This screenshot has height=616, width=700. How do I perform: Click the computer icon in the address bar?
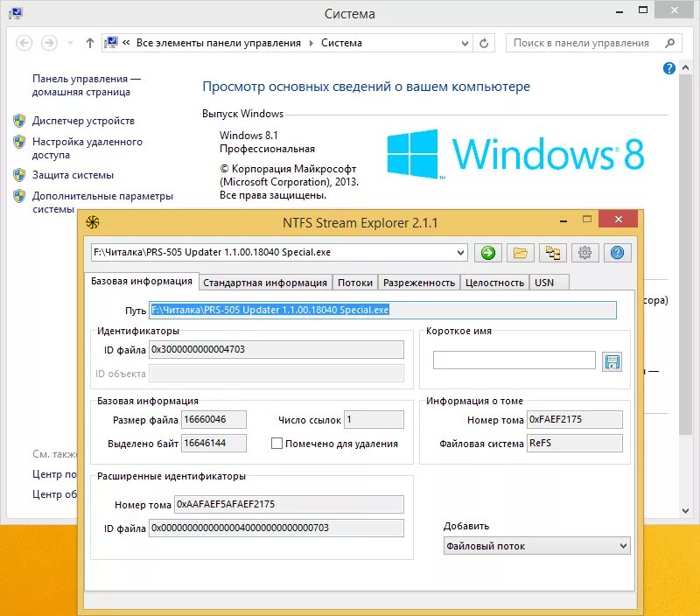[x=111, y=42]
